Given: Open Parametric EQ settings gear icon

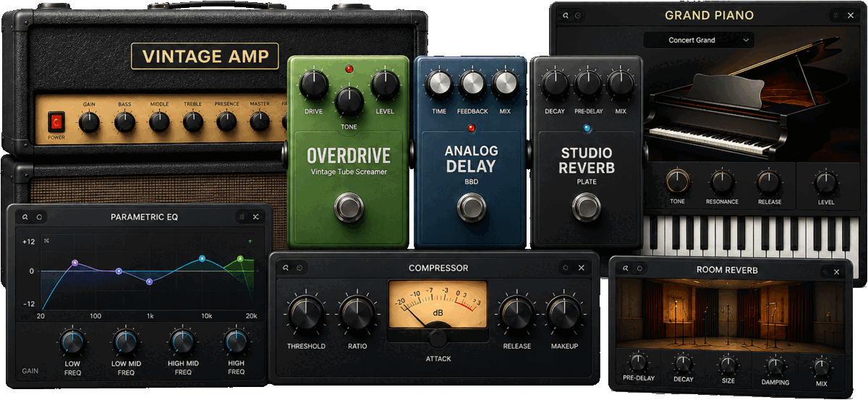Looking at the screenshot, I should click(242, 216).
